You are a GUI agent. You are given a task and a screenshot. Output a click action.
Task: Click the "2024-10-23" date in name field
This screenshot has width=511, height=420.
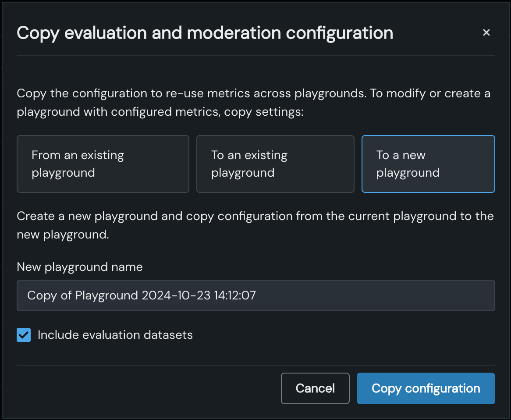(175, 295)
